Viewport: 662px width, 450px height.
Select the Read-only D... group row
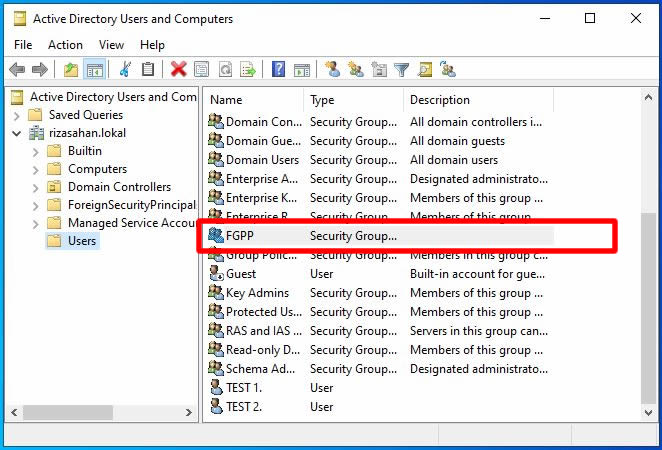coord(380,350)
